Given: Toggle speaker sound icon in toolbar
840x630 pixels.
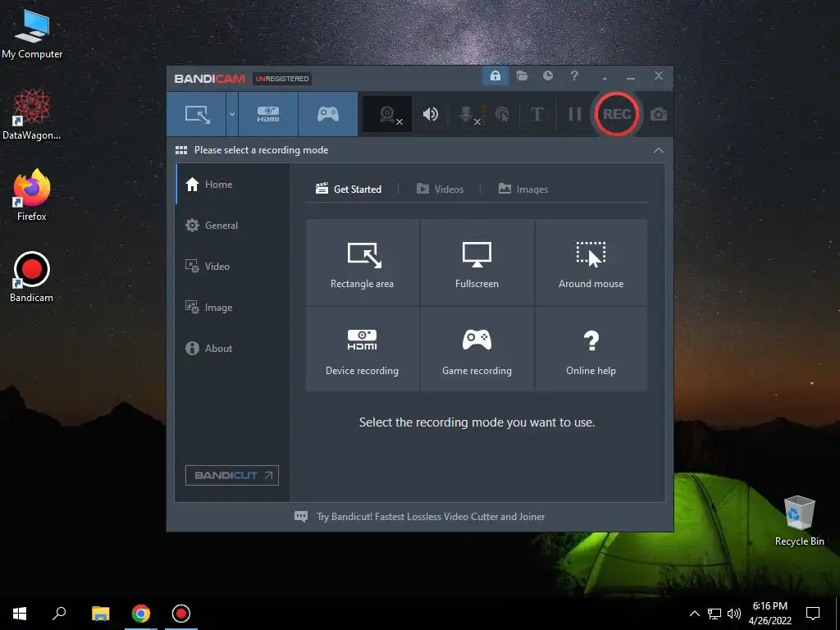Looking at the screenshot, I should (x=430, y=114).
